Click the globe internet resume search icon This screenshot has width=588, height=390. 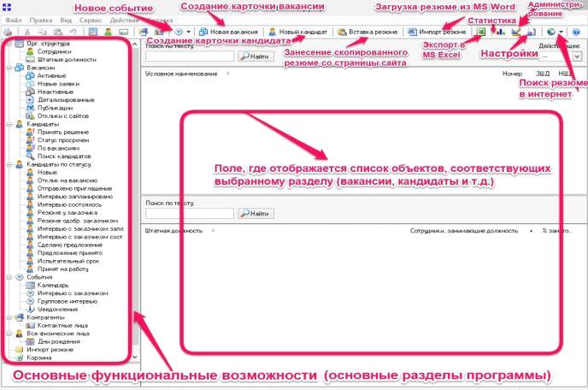(551, 32)
